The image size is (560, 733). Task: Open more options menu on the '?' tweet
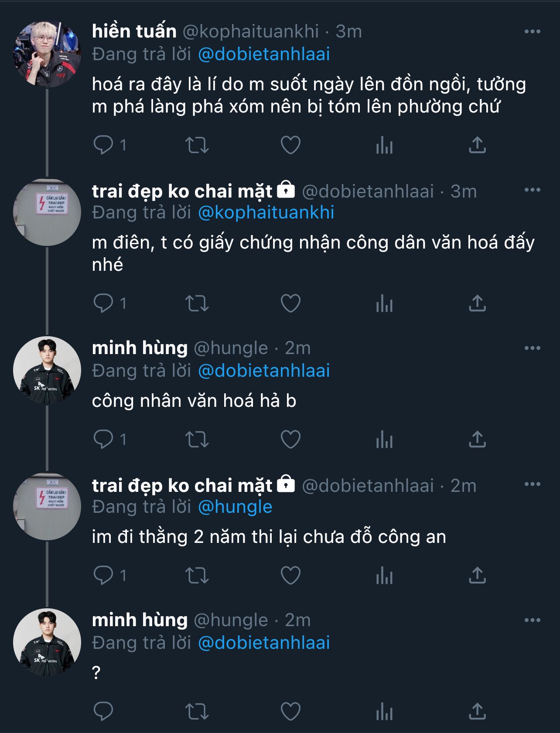[x=532, y=620]
